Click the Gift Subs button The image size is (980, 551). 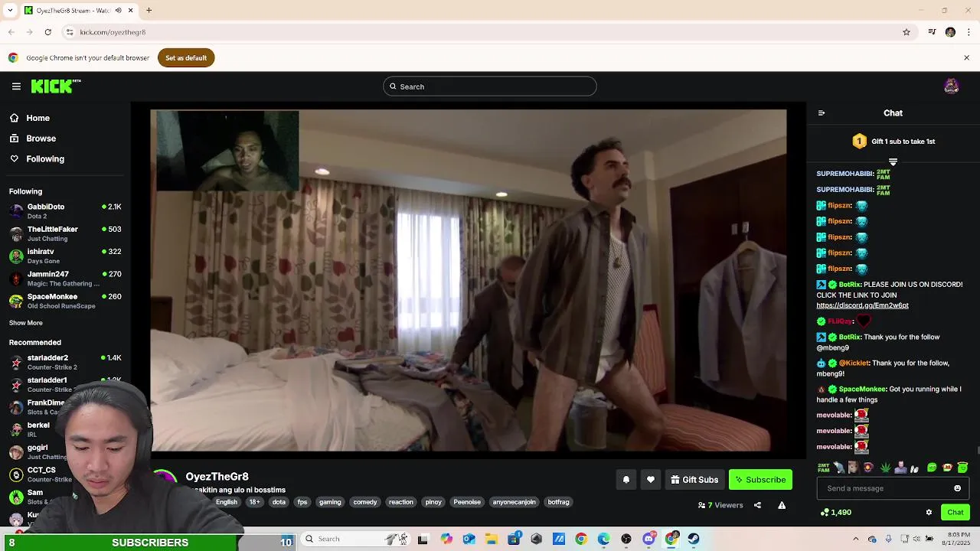coord(694,480)
